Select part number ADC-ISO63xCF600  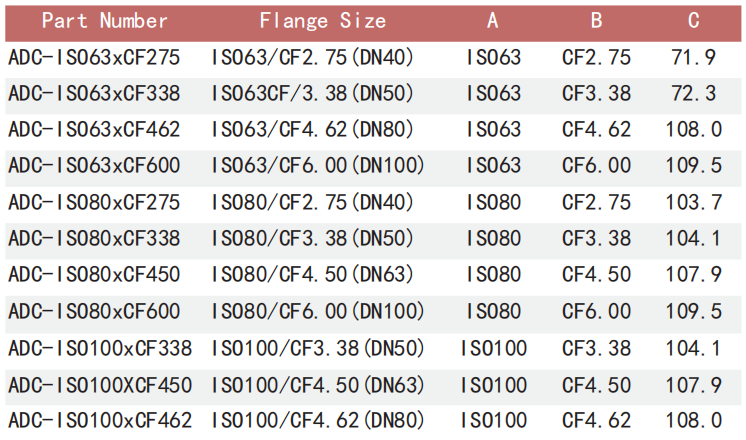coord(94,166)
